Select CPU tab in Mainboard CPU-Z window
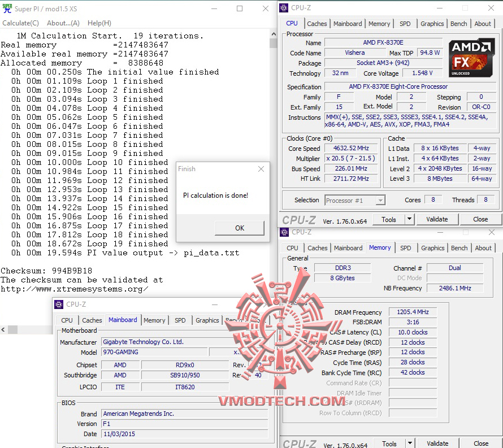Screen dimensions: 503x448 (67, 320)
